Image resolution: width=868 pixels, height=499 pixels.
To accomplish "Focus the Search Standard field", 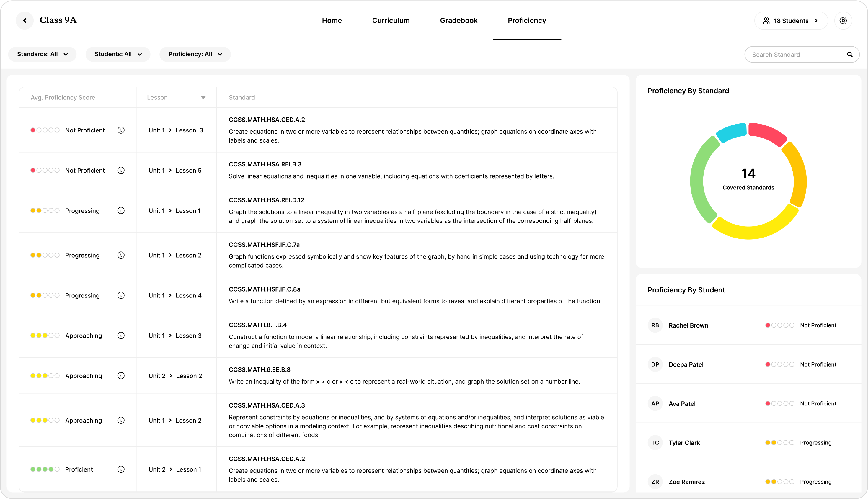I will (795, 55).
